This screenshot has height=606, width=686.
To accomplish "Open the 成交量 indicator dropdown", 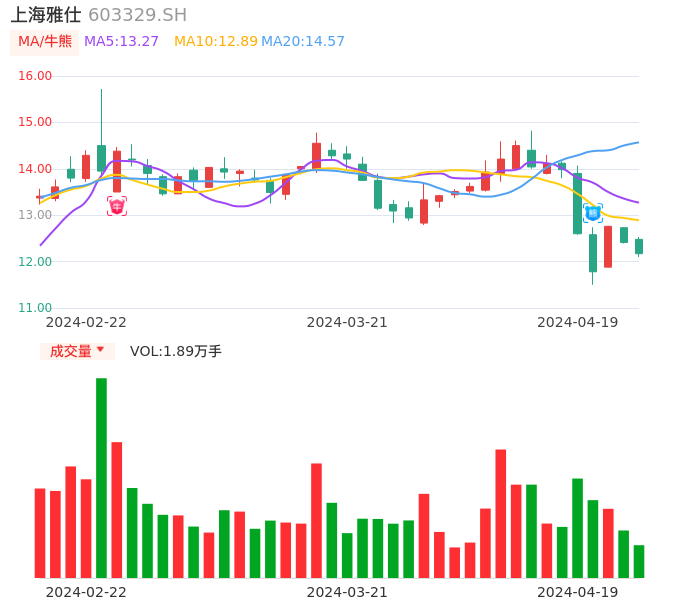I will click(77, 351).
